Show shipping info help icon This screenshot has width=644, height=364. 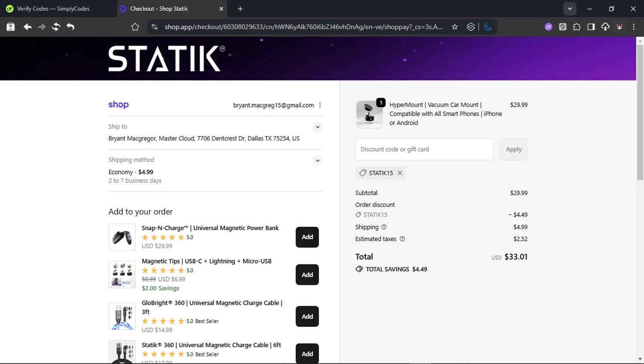click(384, 227)
